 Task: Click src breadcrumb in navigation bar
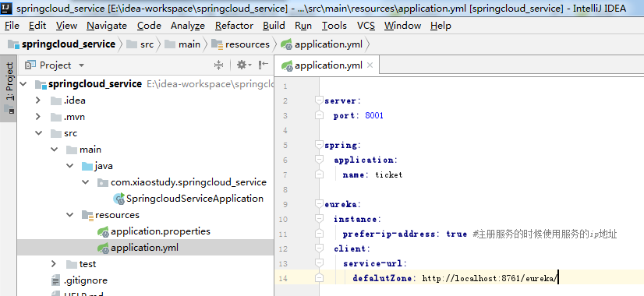(x=140, y=44)
